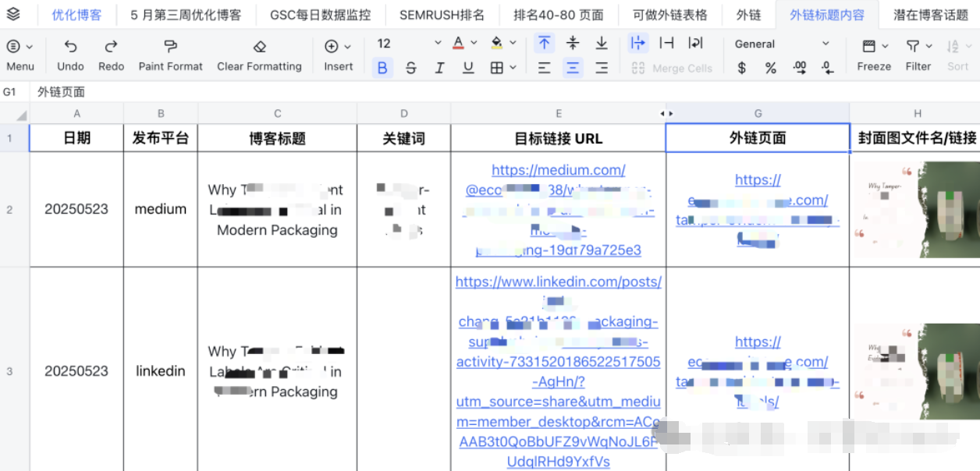
Task: Open the 可做外链表格 tab
Action: click(x=670, y=15)
